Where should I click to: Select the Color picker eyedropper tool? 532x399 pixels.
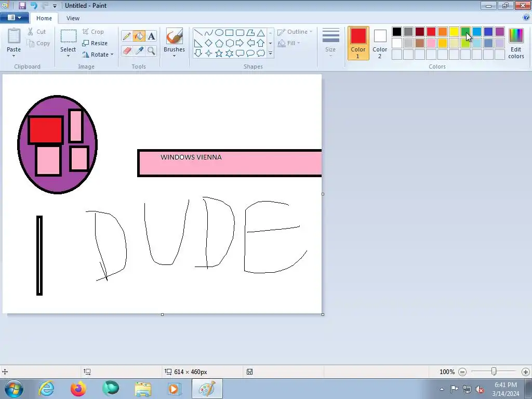(139, 50)
